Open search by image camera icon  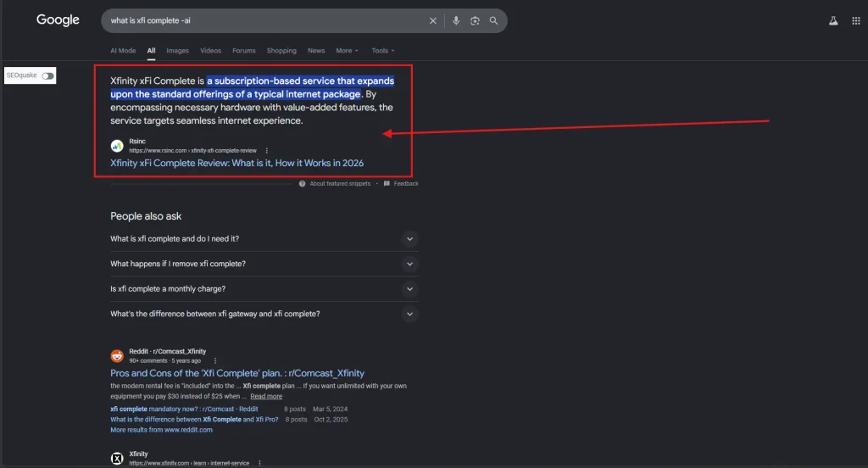click(475, 20)
